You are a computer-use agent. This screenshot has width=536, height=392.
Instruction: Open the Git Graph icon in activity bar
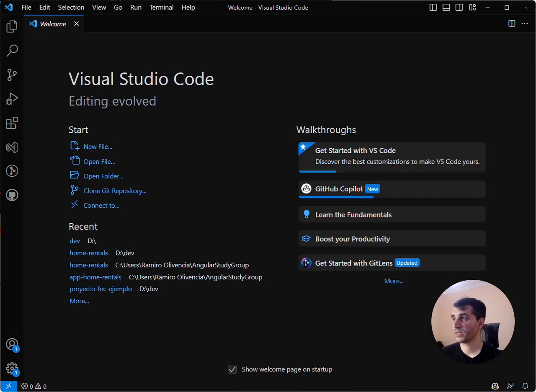[x=12, y=171]
